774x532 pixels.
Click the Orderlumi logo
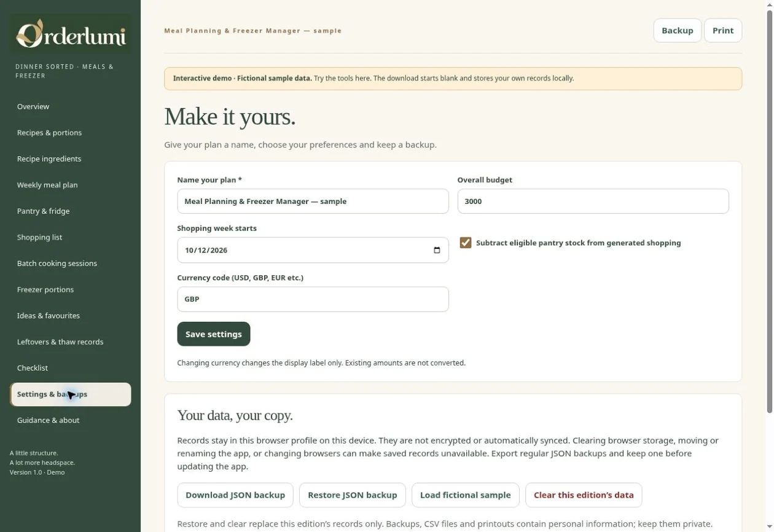click(70, 34)
